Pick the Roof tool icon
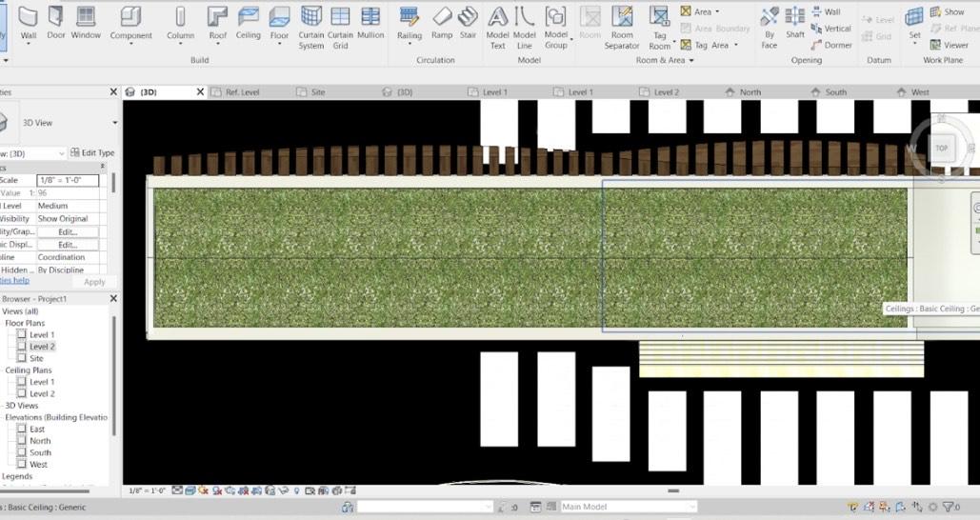 click(x=217, y=17)
